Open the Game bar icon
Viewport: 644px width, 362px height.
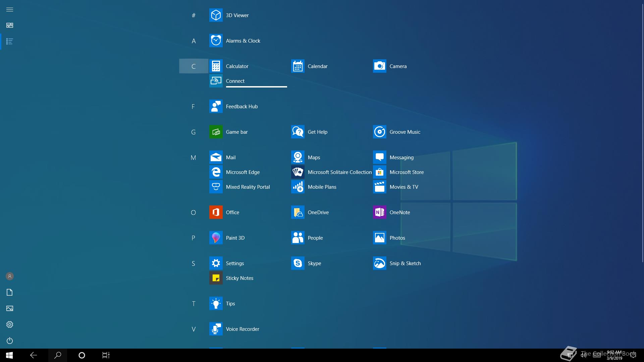click(x=216, y=132)
